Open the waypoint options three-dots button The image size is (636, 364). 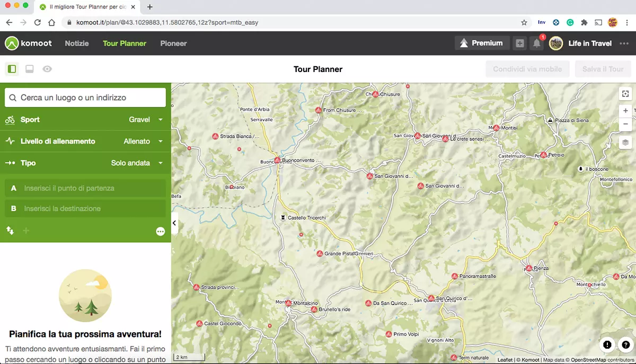(x=161, y=232)
